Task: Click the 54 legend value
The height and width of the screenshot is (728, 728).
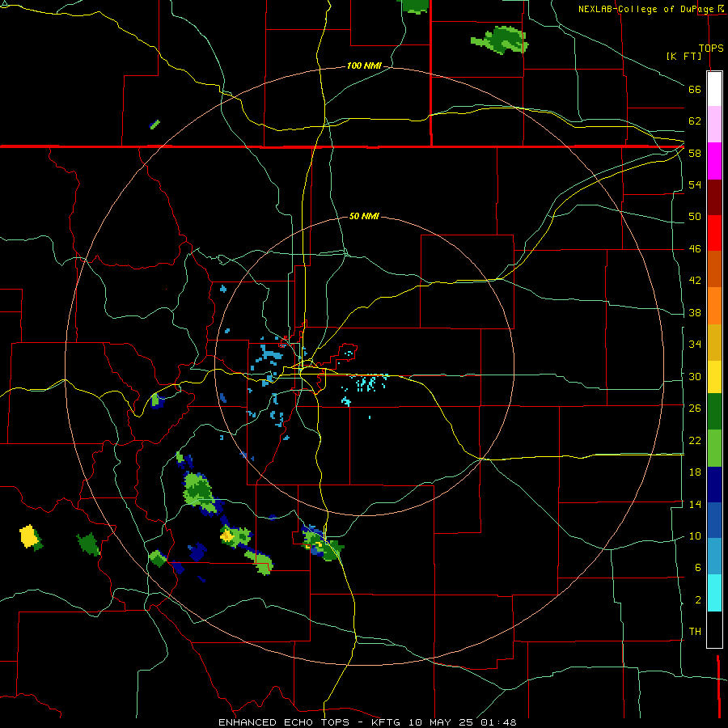Action: point(695,184)
